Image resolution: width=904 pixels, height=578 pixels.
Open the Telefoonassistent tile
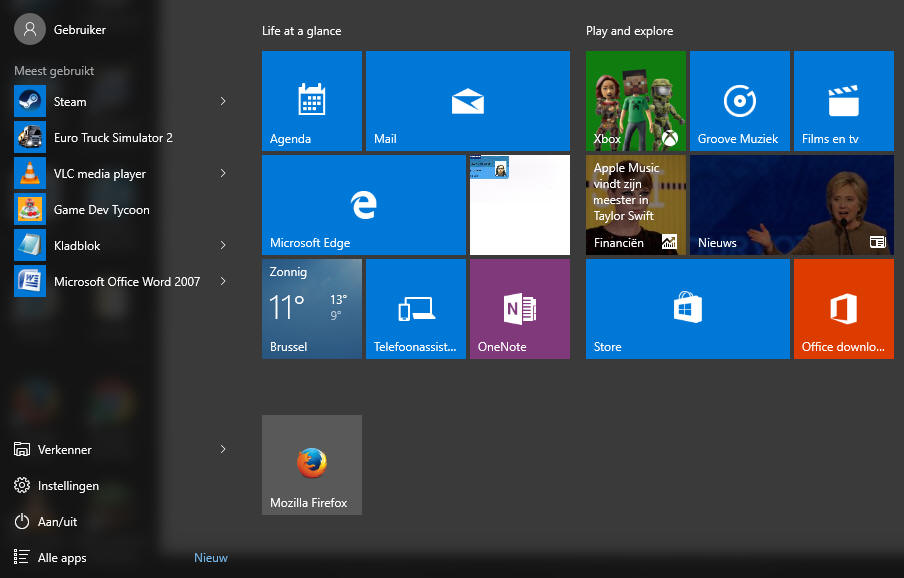(416, 309)
